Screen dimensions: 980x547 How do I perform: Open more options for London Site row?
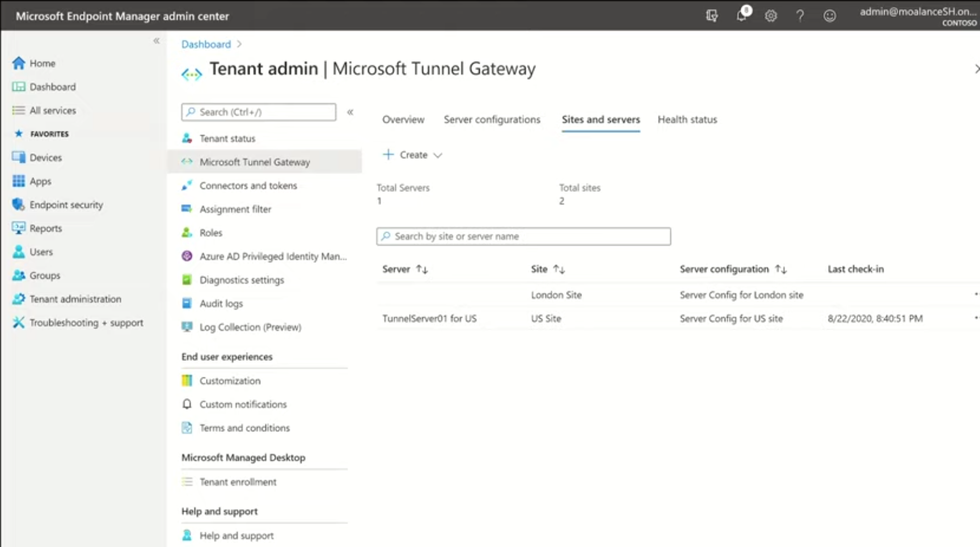tap(976, 294)
